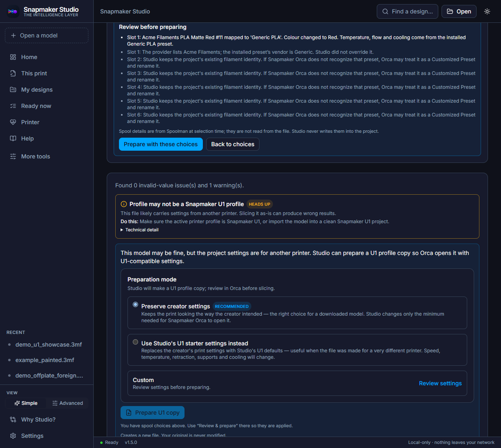Expand the Technical detail disclosure
Viewport: 501px width, 448px height.
click(x=140, y=230)
